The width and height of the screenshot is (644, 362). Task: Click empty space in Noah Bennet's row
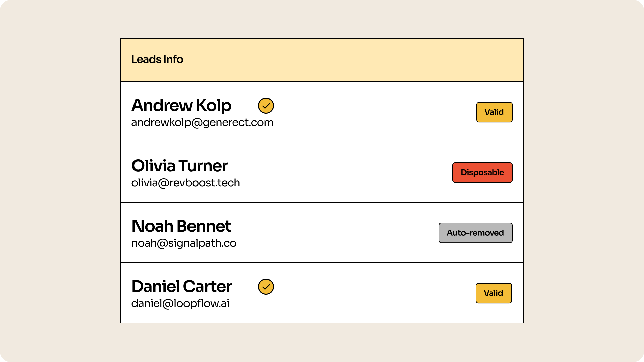pos(335,233)
